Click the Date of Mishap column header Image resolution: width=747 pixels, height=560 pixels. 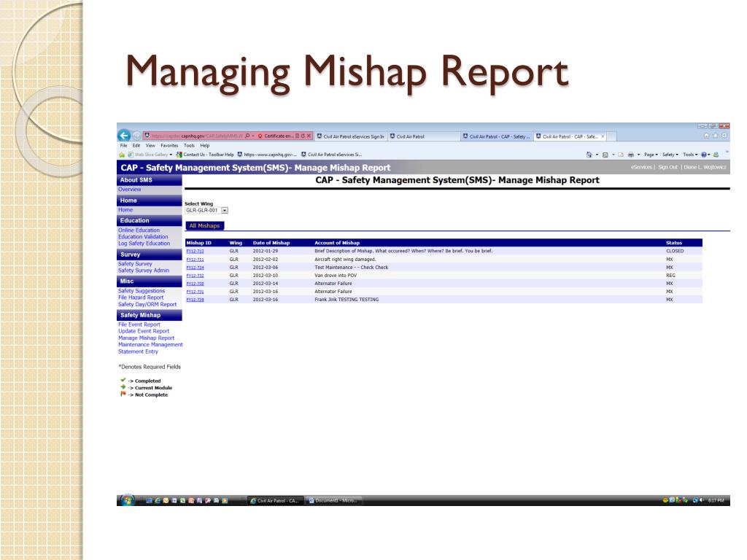271,243
